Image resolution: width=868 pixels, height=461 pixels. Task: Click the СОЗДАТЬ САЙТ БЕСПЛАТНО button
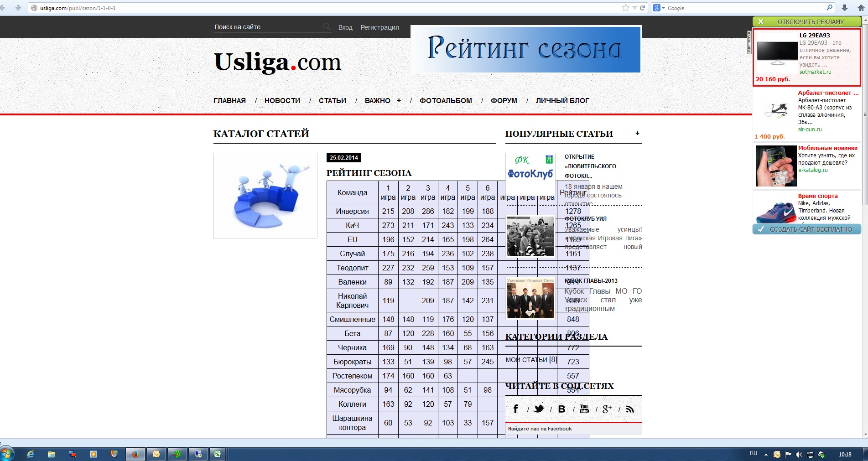pos(810,229)
